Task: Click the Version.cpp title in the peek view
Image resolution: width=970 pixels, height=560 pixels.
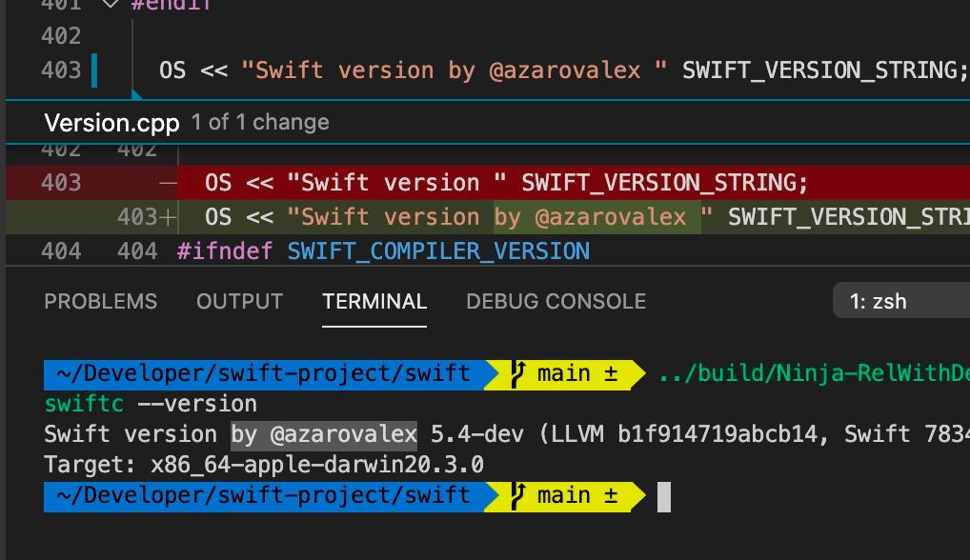Action: pyautogui.click(x=112, y=123)
